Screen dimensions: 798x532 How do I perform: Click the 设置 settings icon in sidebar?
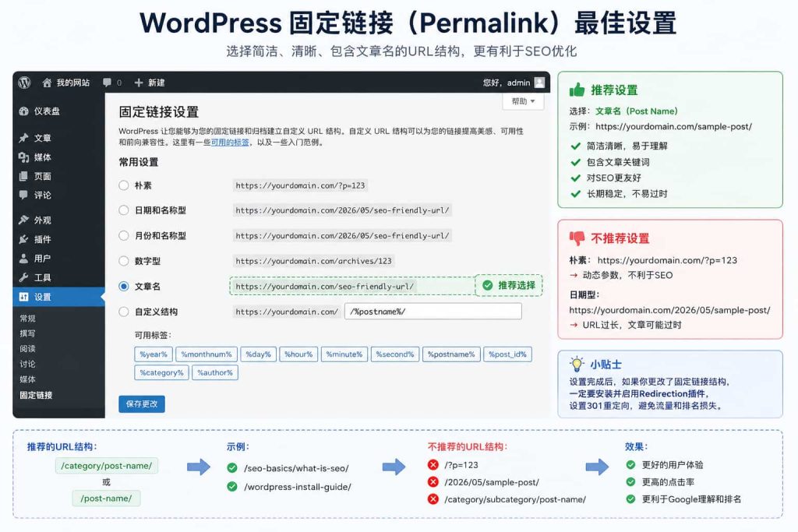click(x=23, y=297)
